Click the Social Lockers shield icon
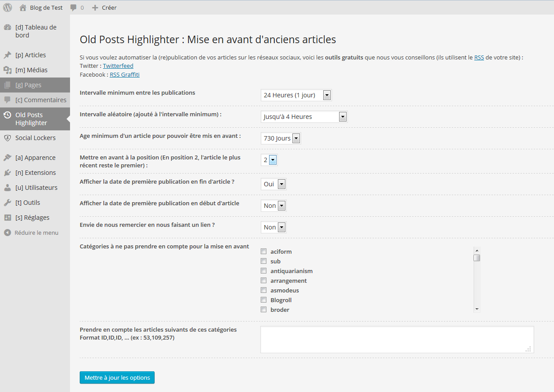This screenshot has height=392, width=554. 7,138
